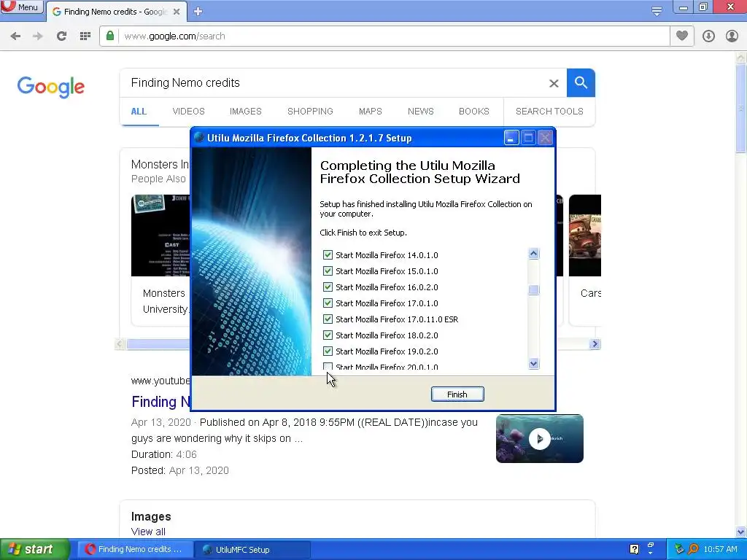
Task: Click View all images link
Action: click(148, 532)
